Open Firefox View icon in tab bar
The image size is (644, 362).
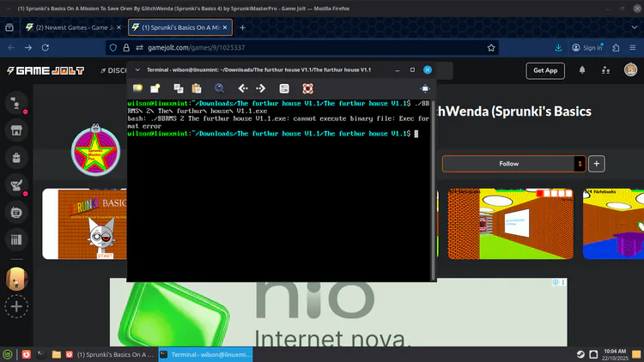point(9,27)
